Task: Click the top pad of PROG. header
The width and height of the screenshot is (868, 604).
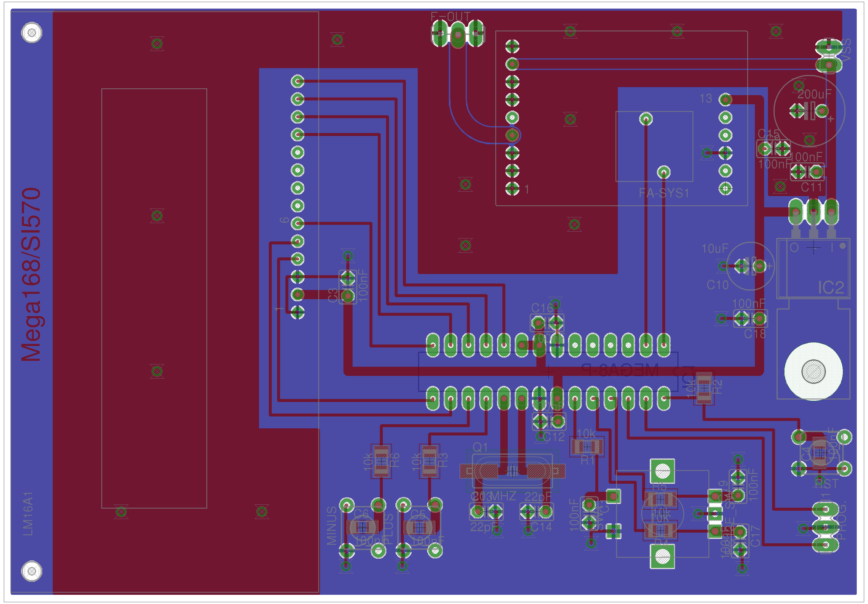Action: 826,510
